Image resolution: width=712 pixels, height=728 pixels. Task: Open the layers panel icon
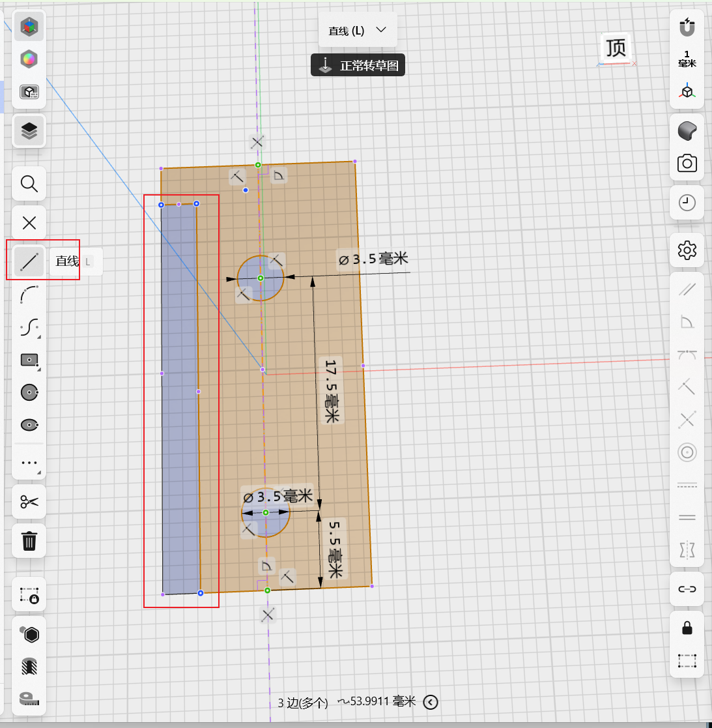point(29,130)
